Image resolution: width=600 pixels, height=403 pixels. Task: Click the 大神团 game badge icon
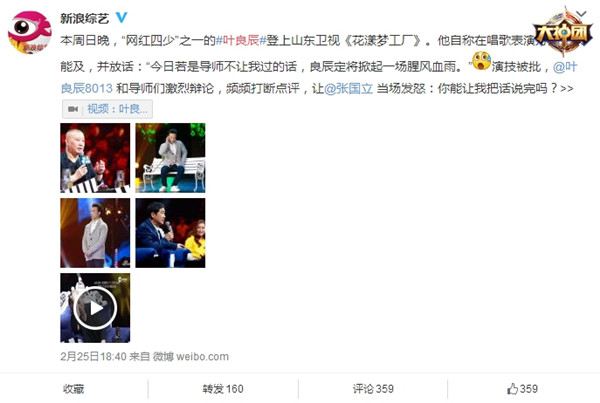[562, 33]
